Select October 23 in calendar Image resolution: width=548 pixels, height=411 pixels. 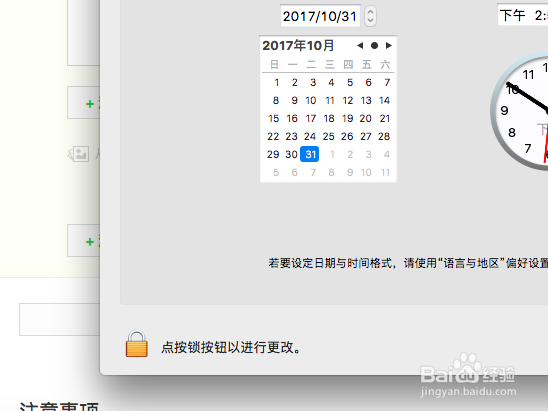point(291,136)
